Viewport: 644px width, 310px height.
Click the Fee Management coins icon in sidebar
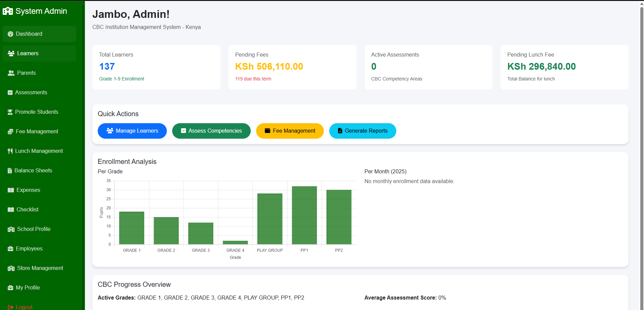(10, 132)
